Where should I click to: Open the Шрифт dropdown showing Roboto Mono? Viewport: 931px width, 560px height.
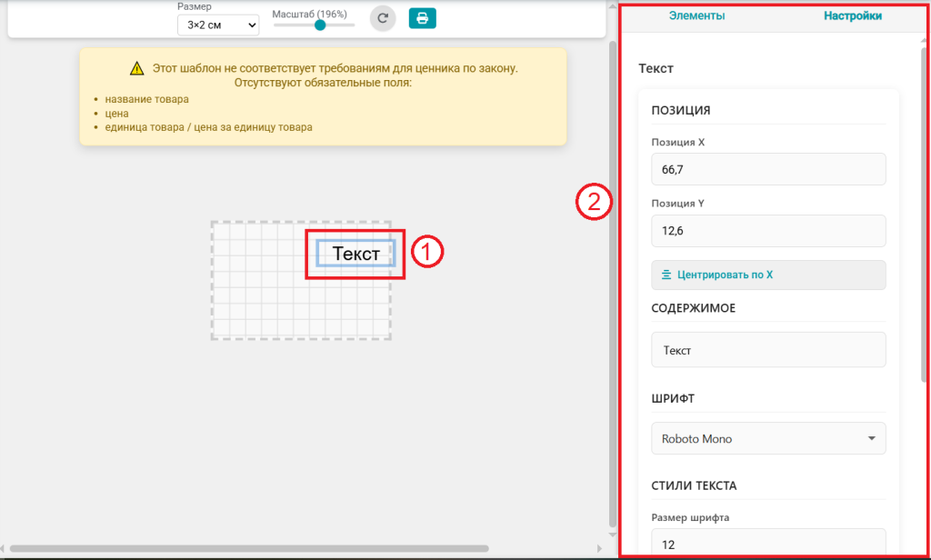(x=768, y=438)
